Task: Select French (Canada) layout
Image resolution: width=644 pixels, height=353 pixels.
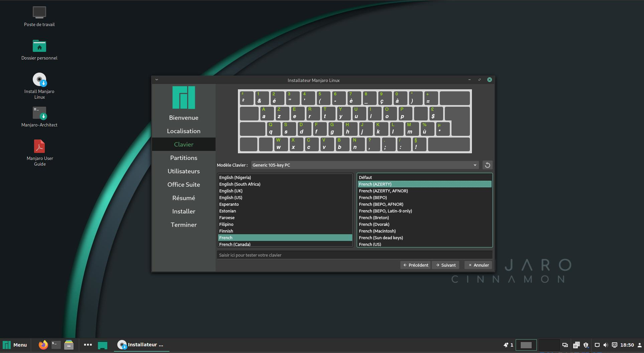Action: click(x=285, y=244)
